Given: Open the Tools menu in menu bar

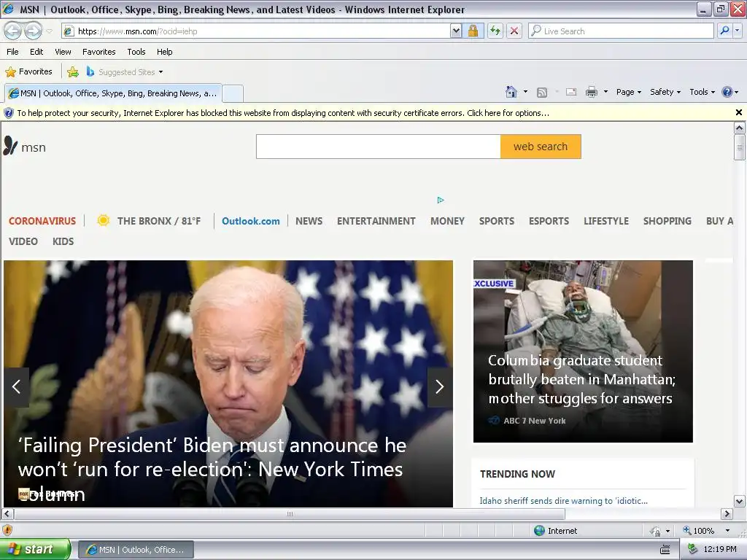Looking at the screenshot, I should pyautogui.click(x=136, y=52).
